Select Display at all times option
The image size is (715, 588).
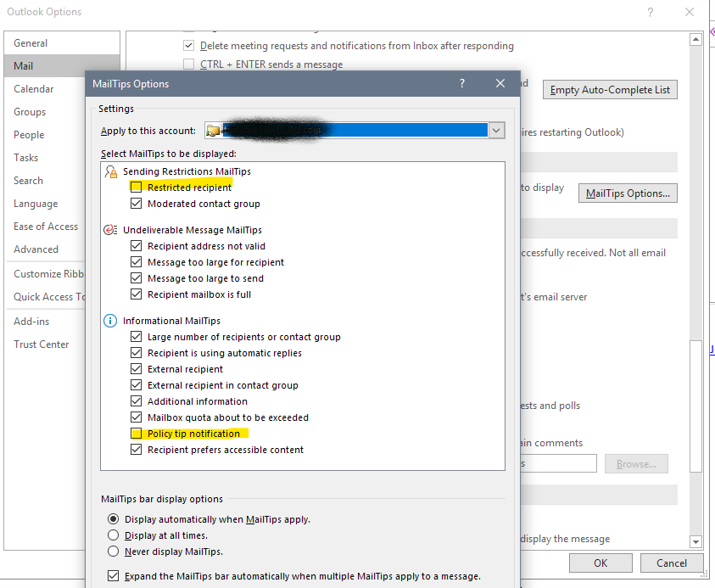click(x=113, y=535)
